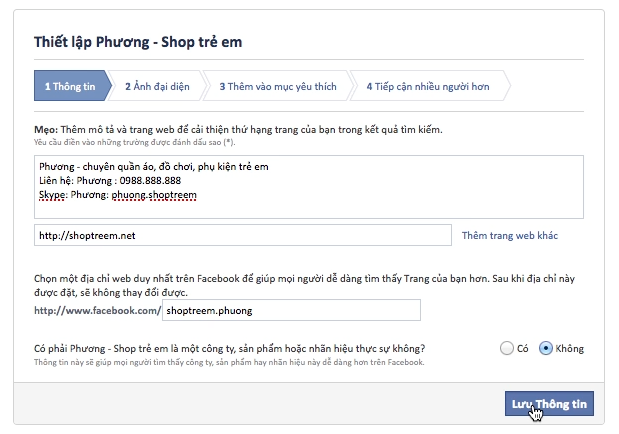Click the "http://www.facebook.com/" prefix label

98,310
